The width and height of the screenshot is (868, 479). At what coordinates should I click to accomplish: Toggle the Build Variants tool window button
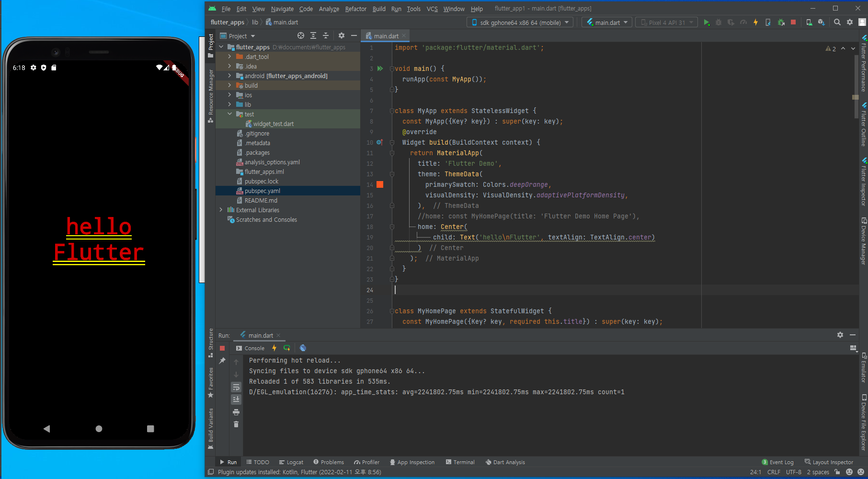tap(210, 429)
